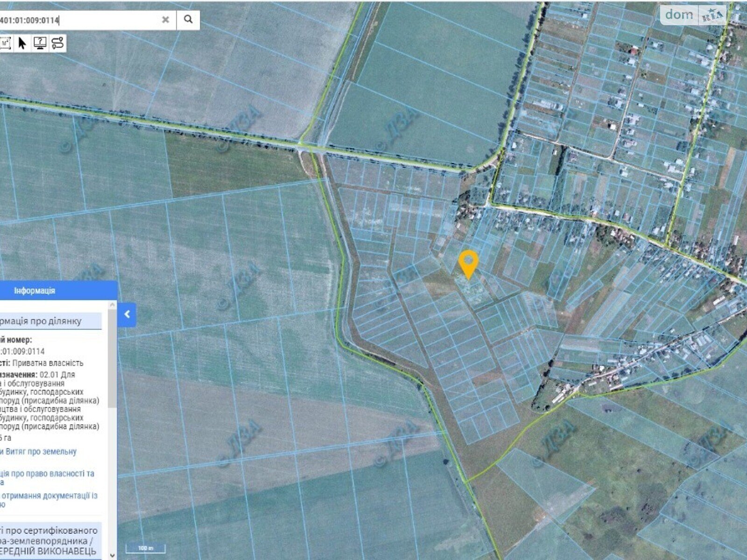Image resolution: width=747 pixels, height=560 pixels.
Task: Activate the arrow pointer tool
Action: tap(22, 43)
